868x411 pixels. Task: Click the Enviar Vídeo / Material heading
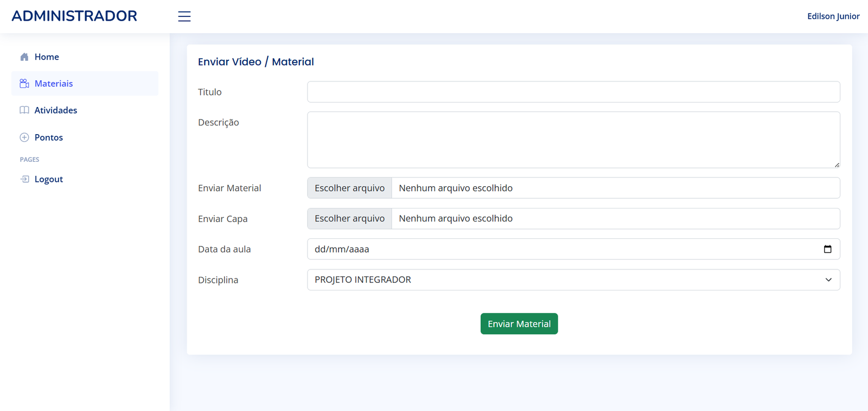[256, 62]
